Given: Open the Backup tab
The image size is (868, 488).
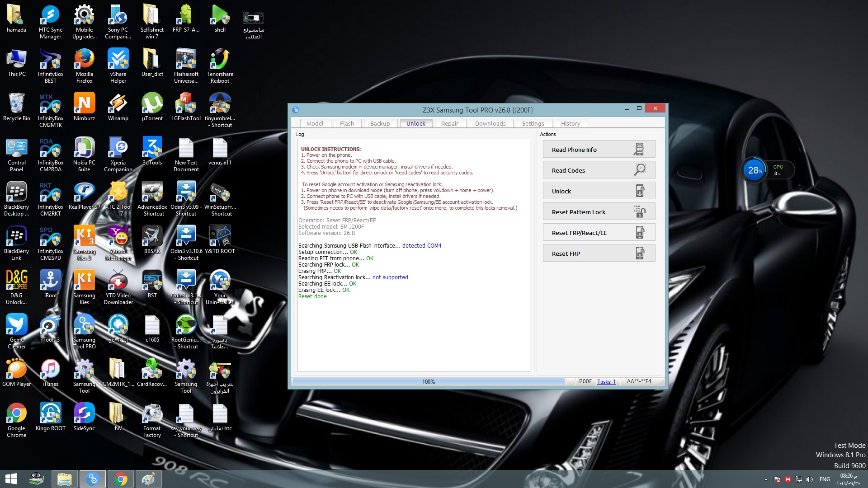Looking at the screenshot, I should coord(380,123).
